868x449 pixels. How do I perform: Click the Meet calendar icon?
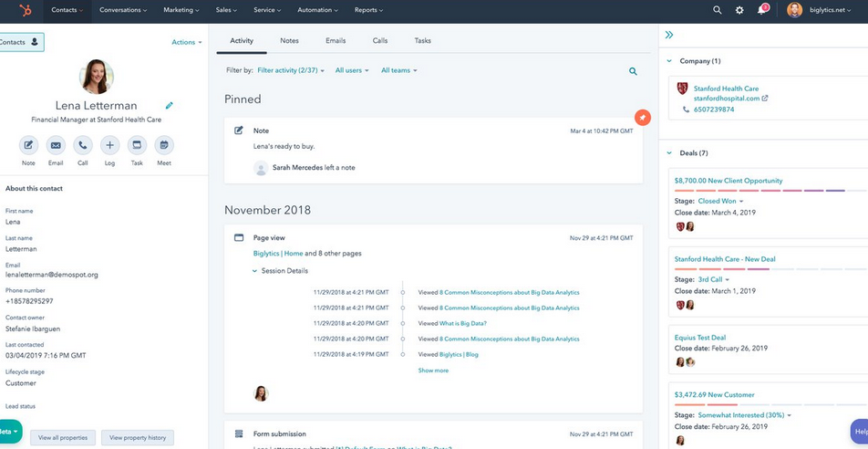(x=164, y=145)
